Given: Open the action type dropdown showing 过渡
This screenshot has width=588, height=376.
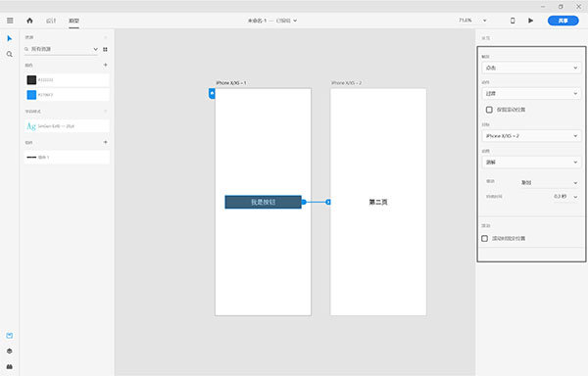Looking at the screenshot, I should [x=531, y=94].
